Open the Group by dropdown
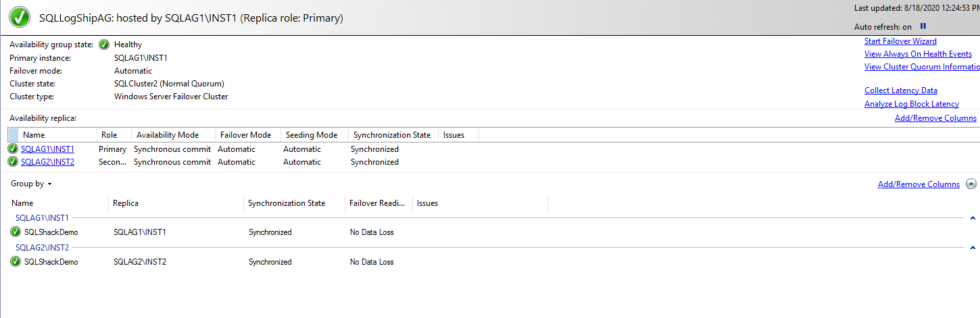Viewport: 980px width, 318px height. coord(32,184)
